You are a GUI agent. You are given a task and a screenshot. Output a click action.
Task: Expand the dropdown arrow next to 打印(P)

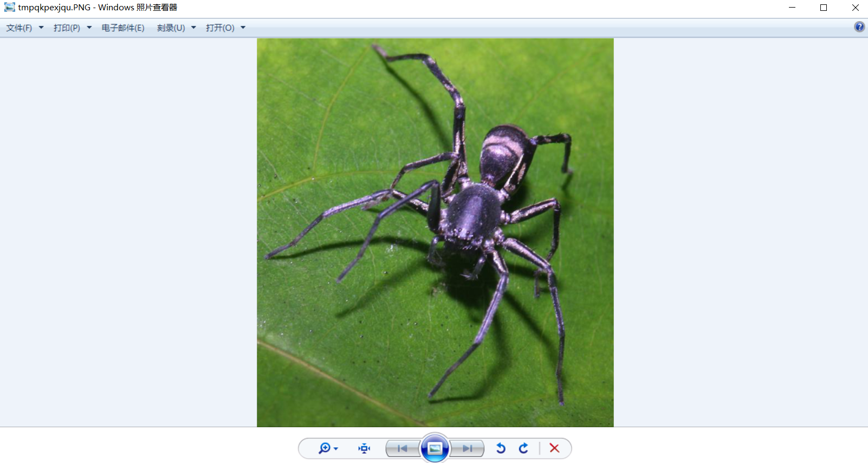(x=89, y=28)
